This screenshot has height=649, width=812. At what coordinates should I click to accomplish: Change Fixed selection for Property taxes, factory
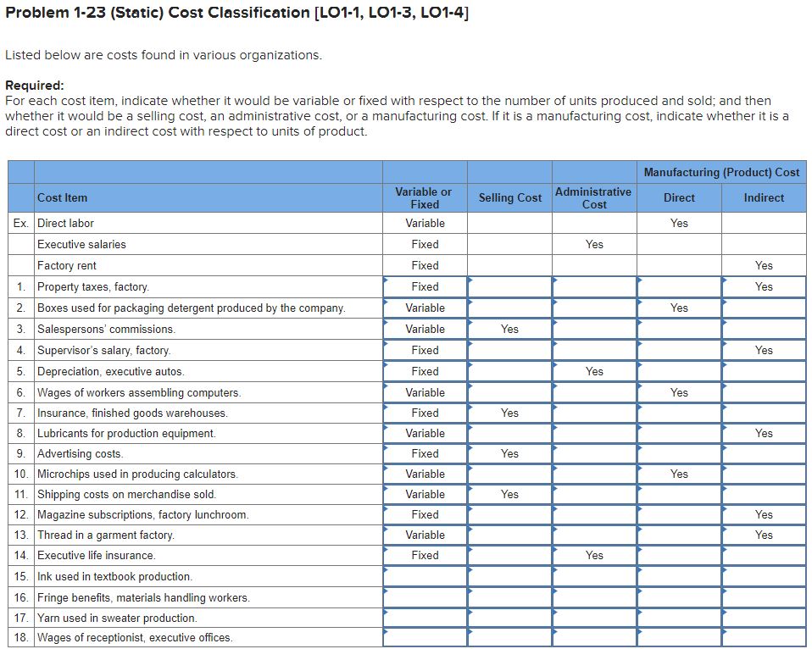click(x=424, y=286)
